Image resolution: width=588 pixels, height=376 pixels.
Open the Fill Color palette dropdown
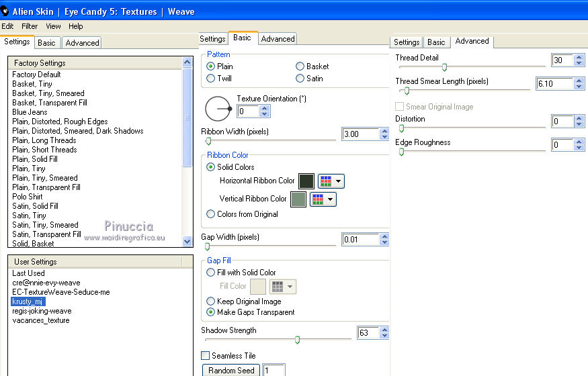pos(282,287)
